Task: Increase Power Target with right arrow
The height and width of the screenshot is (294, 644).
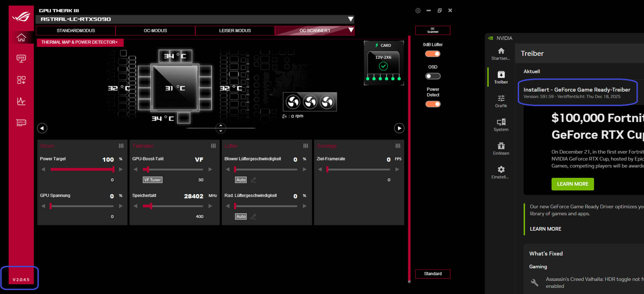Action: click(121, 169)
